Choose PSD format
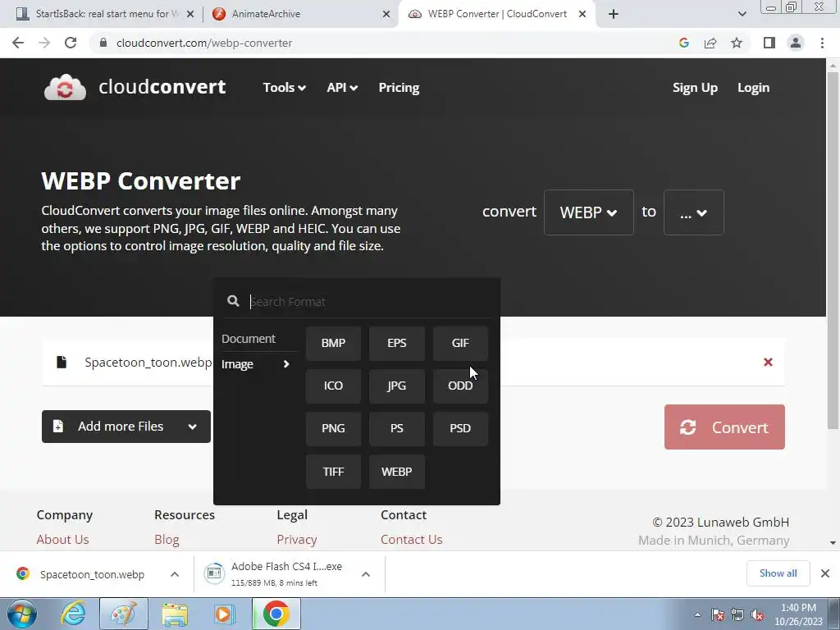 click(460, 428)
